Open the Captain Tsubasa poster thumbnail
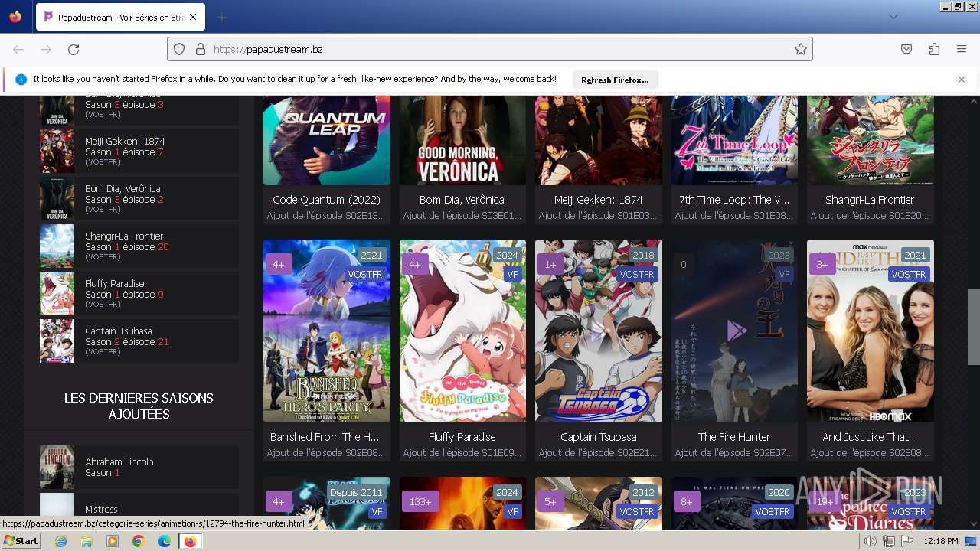980x551 pixels. pyautogui.click(x=599, y=331)
